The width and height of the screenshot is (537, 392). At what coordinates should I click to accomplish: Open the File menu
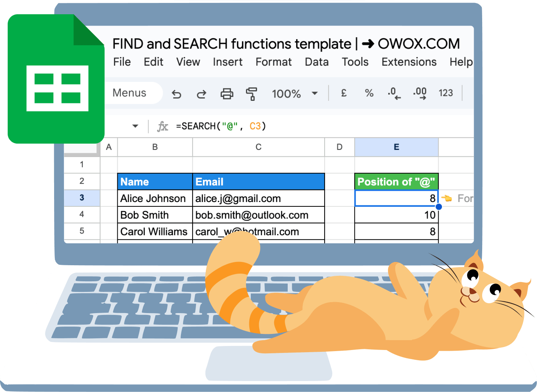[122, 62]
